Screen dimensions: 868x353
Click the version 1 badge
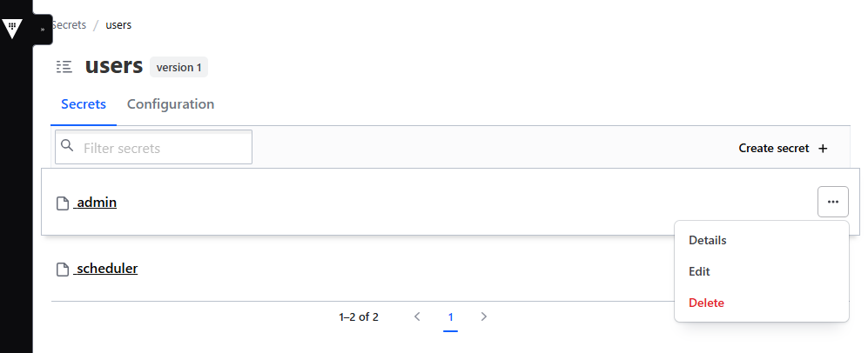point(178,68)
